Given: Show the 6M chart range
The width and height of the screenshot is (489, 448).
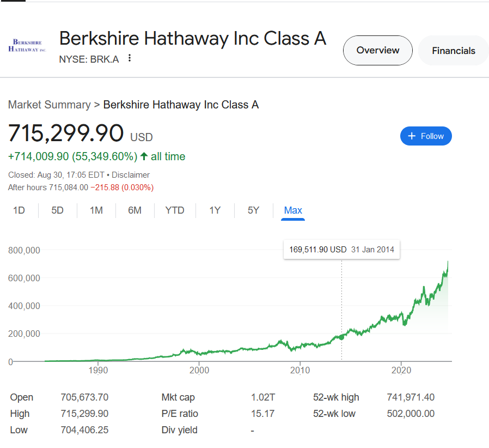Looking at the screenshot, I should coord(135,210).
